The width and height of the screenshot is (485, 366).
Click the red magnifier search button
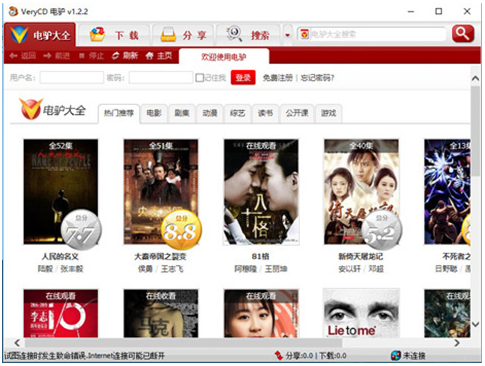tap(463, 34)
